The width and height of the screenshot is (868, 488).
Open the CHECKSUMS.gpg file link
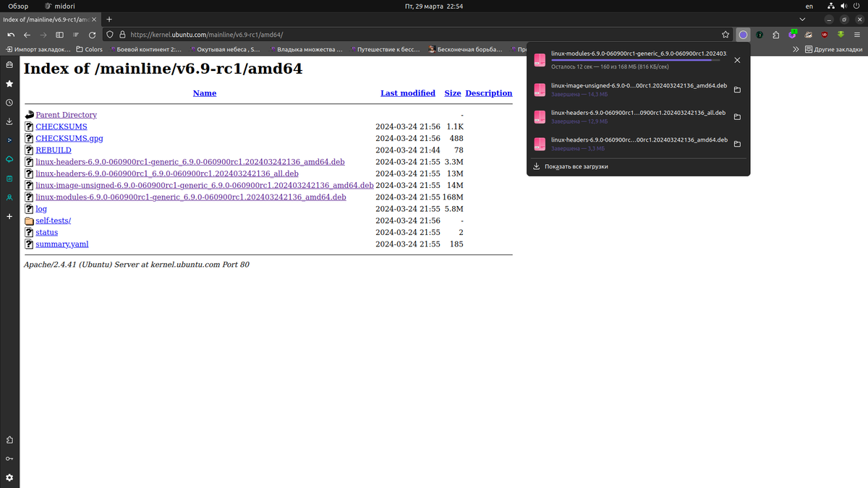(x=69, y=138)
